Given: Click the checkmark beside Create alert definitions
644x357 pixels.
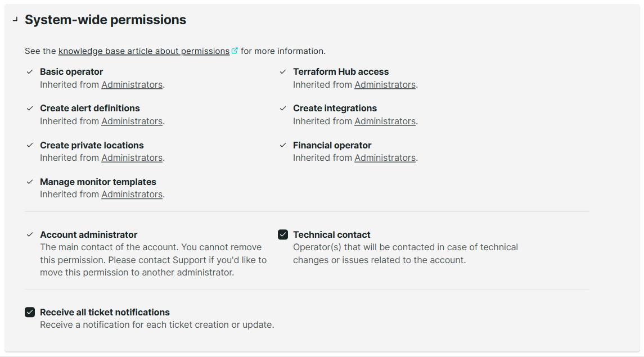Looking at the screenshot, I should (29, 108).
